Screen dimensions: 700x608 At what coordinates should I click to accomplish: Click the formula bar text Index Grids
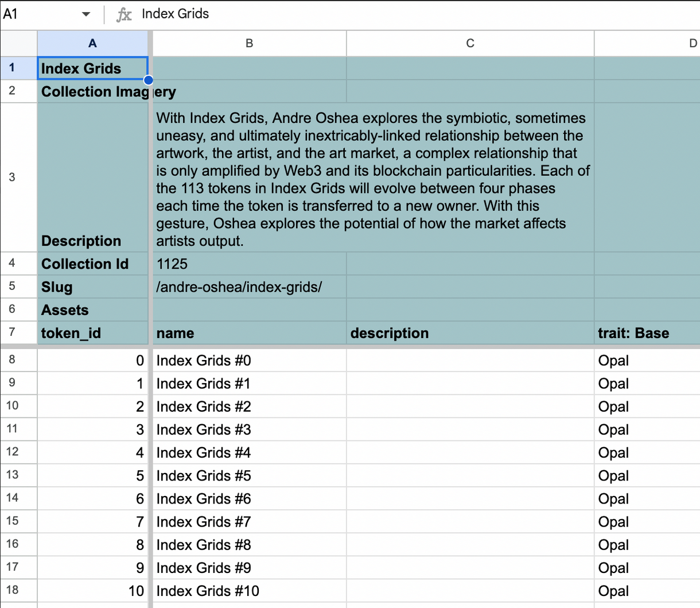175,14
